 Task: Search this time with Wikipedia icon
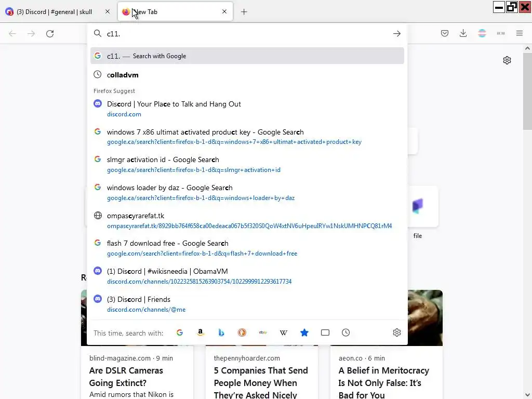point(284,332)
